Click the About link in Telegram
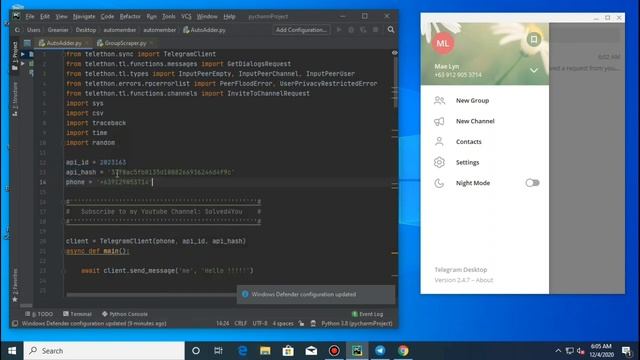The width and height of the screenshot is (640, 360). [x=484, y=280]
